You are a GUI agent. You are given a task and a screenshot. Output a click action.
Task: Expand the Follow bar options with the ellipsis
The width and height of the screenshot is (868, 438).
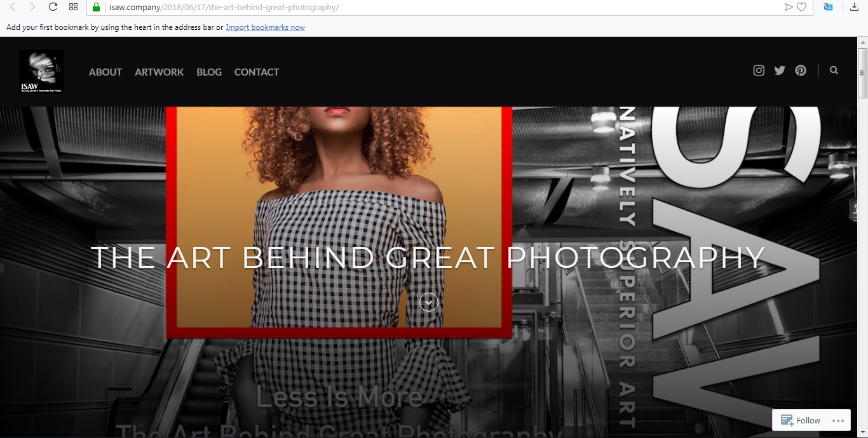coord(837,420)
